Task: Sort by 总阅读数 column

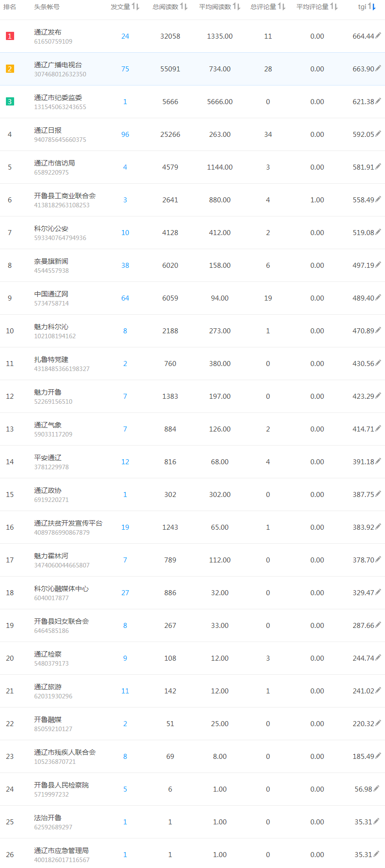Action: click(183, 7)
